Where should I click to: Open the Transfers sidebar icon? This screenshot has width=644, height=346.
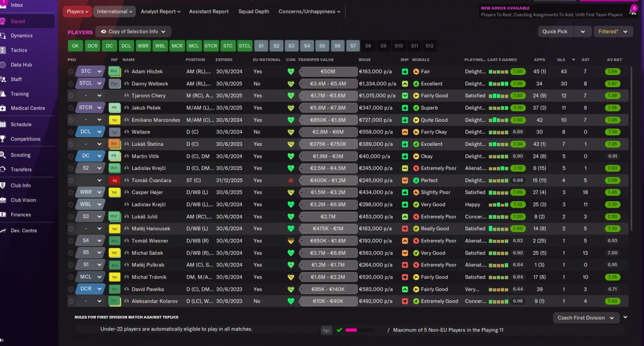pos(3,169)
